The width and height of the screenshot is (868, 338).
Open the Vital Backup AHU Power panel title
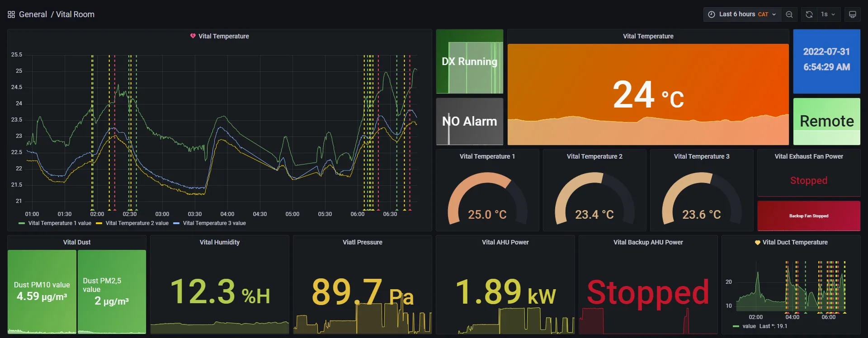(x=648, y=242)
